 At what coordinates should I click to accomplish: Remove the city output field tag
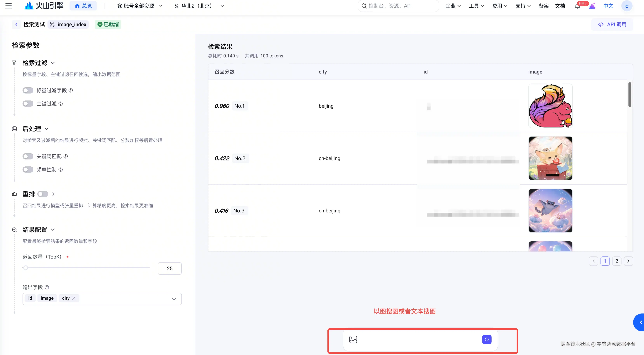pos(73,298)
